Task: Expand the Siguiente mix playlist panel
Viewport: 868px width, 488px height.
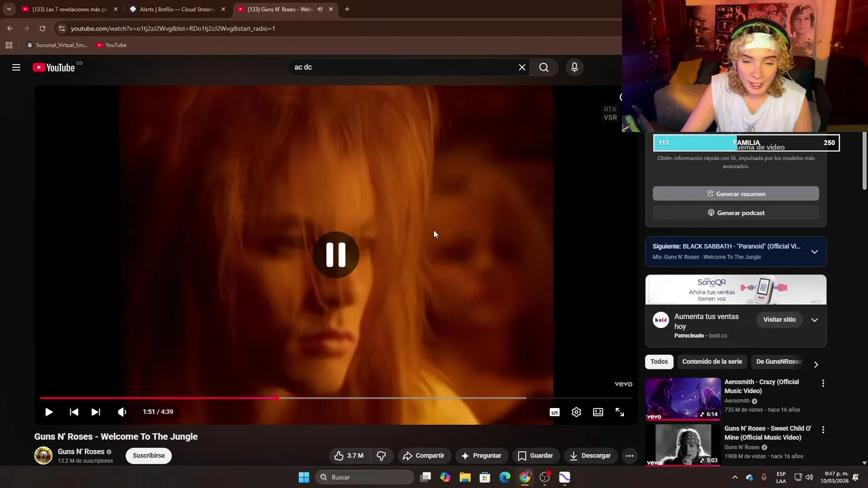Action: click(x=814, y=251)
